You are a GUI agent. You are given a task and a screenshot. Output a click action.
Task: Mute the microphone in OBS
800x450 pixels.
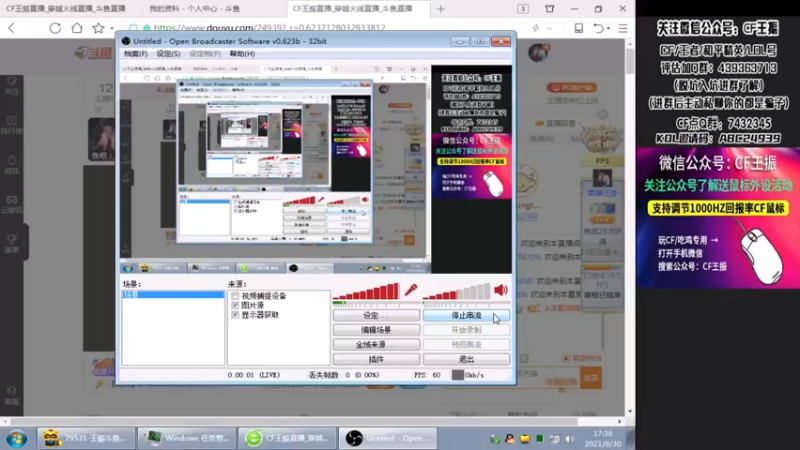coord(411,290)
